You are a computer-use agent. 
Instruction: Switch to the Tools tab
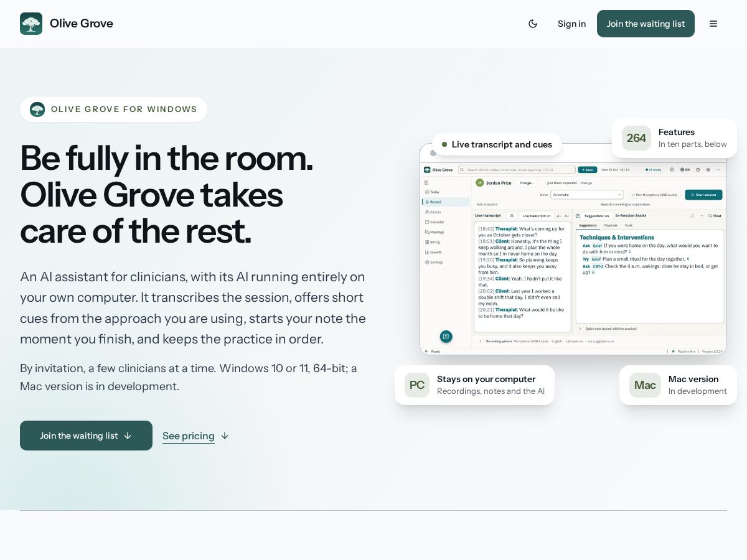pyautogui.click(x=629, y=225)
